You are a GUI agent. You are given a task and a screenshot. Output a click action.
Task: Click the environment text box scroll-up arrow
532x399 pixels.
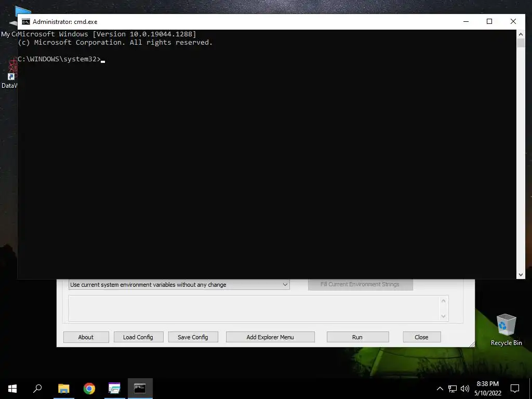click(x=443, y=301)
